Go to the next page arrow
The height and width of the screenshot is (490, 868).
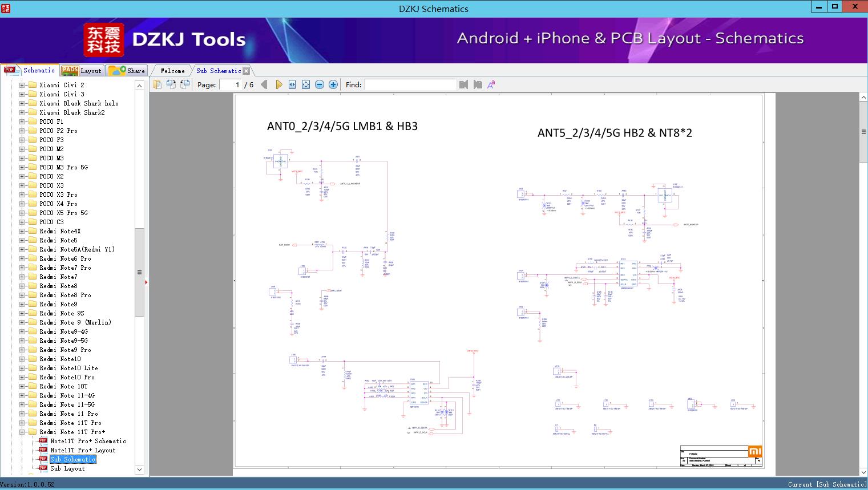click(278, 84)
